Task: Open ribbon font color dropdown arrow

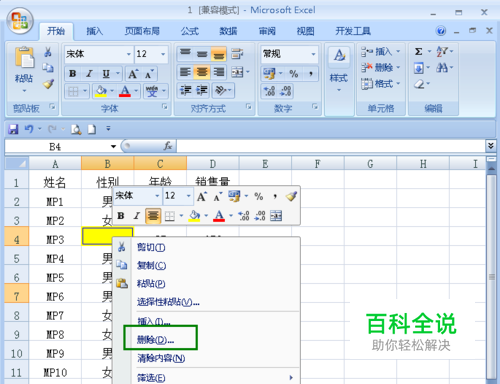Action: [x=136, y=91]
